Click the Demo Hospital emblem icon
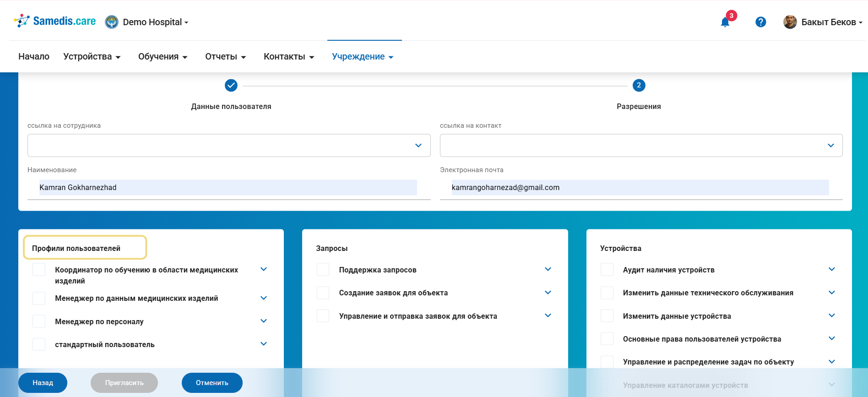This screenshot has height=397, width=868. [x=111, y=22]
